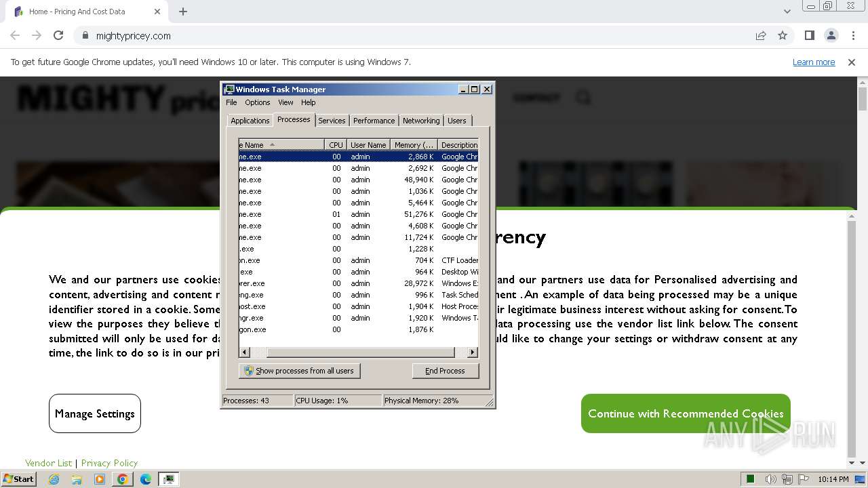Switch to the Services tab
The height and width of the screenshot is (488, 868).
coord(332,121)
